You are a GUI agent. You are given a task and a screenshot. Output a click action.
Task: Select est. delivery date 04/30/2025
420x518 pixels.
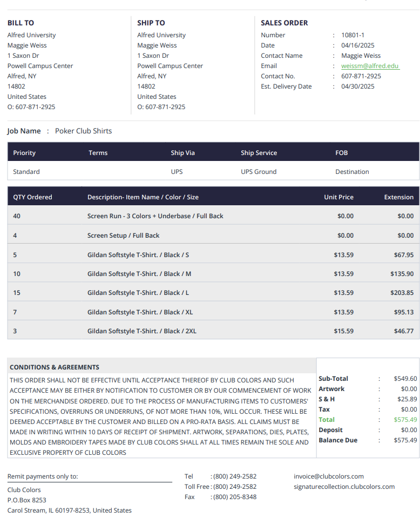coord(357,86)
